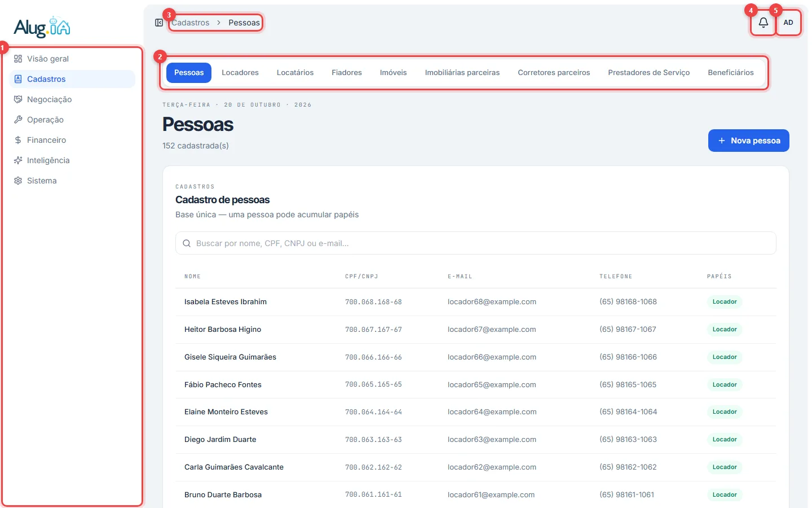This screenshot has width=812, height=508.
Task: Collapse the sidebar panel toggle icon
Action: tap(159, 23)
